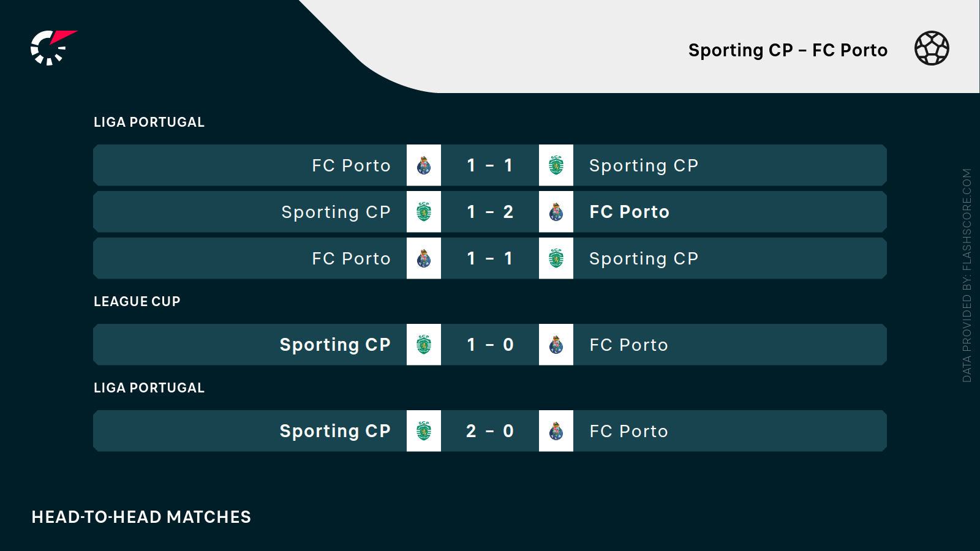Click bold FC Porto winner name

(629, 212)
